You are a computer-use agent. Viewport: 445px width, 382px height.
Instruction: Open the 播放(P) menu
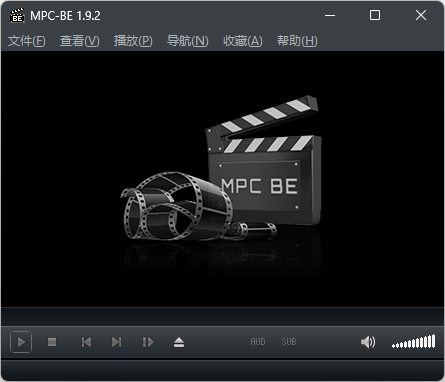click(x=133, y=41)
